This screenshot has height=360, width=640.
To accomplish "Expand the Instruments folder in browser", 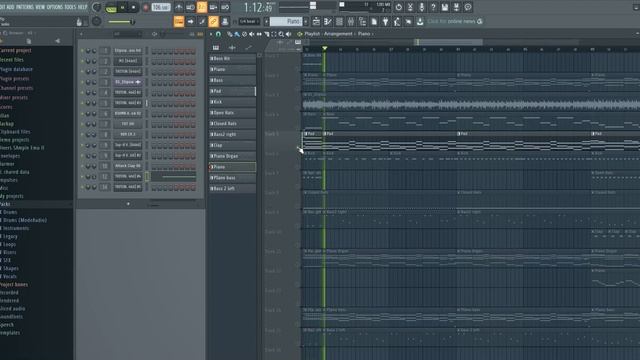I will 15,228.
